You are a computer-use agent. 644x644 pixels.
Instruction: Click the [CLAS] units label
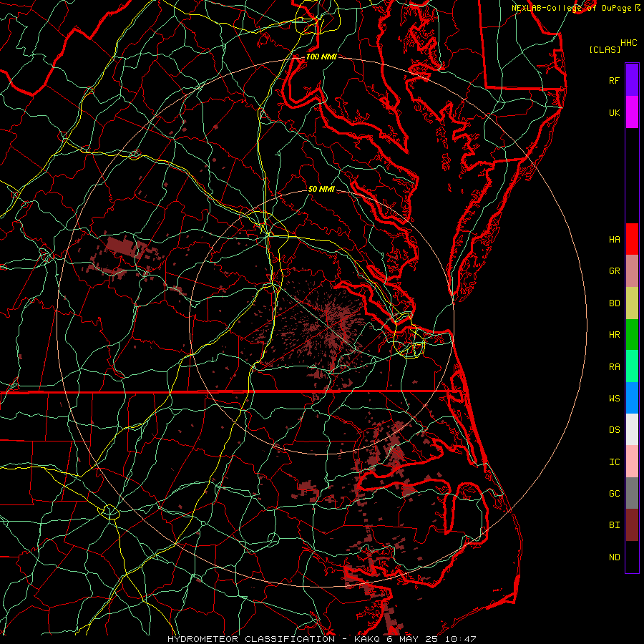pos(605,49)
